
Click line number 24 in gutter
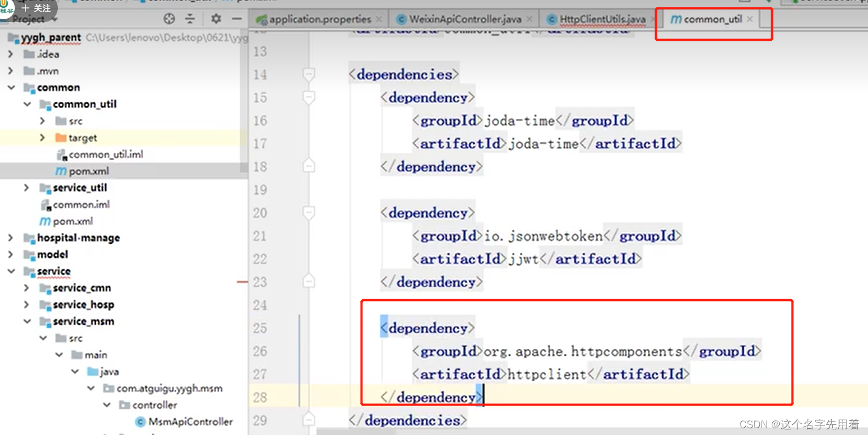[260, 305]
